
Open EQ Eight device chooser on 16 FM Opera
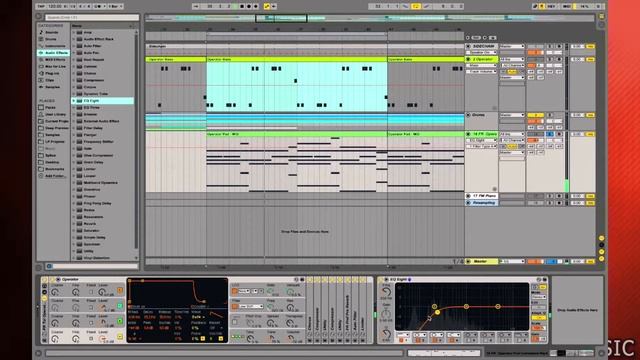[482, 140]
